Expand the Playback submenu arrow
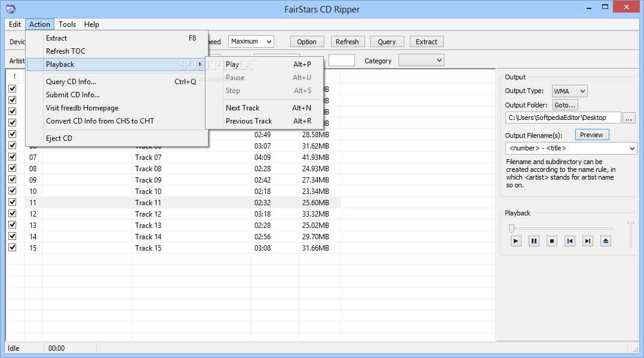Viewport: 644px width, 358px height. [200, 64]
